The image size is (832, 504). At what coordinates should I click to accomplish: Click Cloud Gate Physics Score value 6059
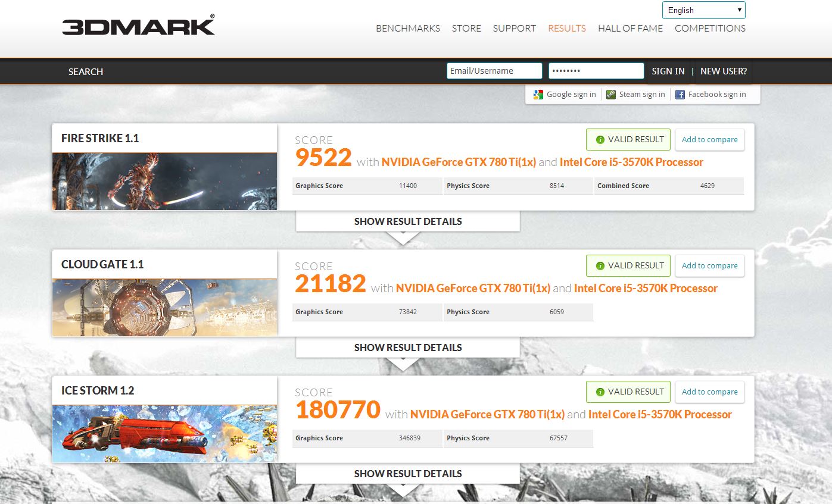click(x=557, y=312)
